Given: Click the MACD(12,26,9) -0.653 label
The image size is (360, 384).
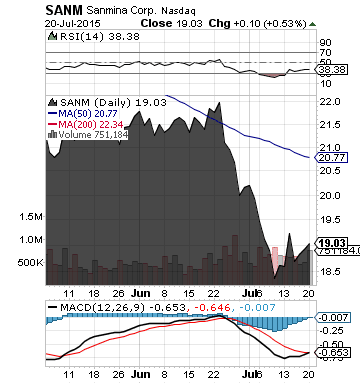Looking at the screenshot, I should (x=123, y=307).
